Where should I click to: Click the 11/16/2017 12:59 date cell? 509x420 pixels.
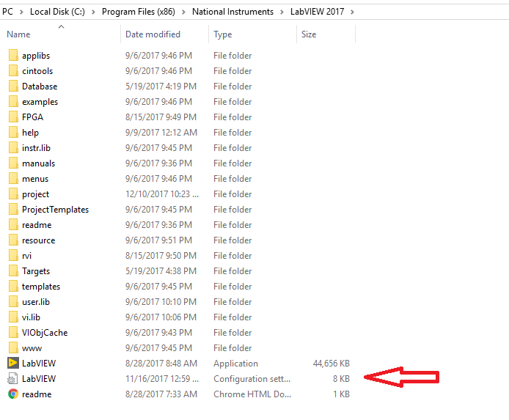tap(162, 379)
